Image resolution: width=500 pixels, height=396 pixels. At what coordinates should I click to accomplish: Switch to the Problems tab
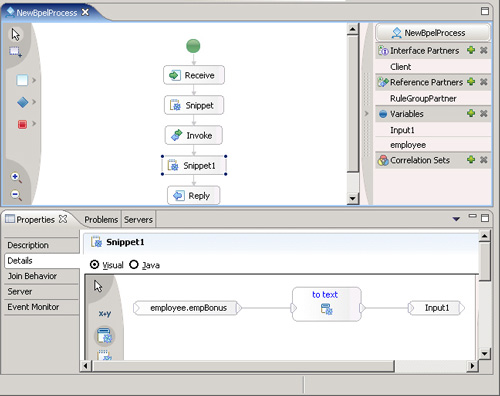[x=101, y=219]
